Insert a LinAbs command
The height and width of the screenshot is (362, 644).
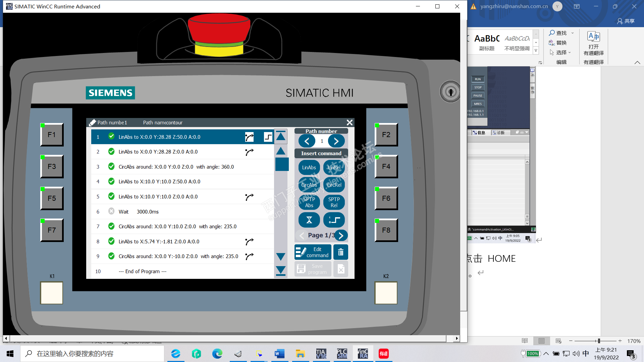[309, 168]
